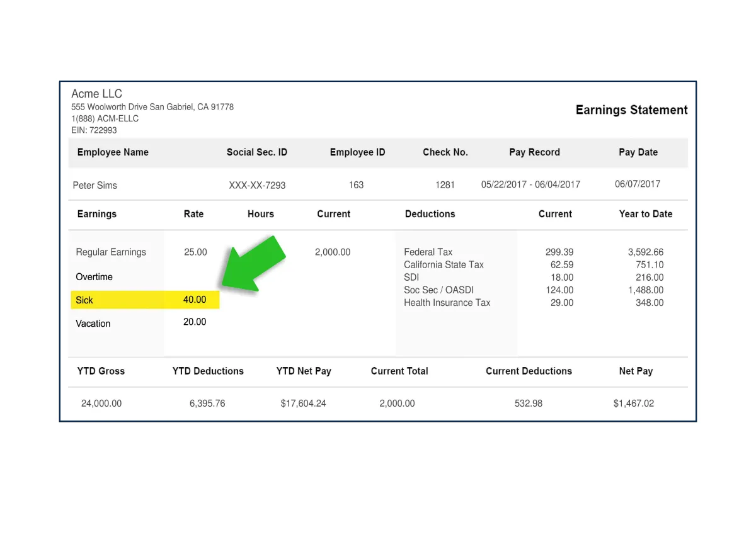Click the Vacation row label
Viewport: 756px width, 554px height.
(x=93, y=324)
